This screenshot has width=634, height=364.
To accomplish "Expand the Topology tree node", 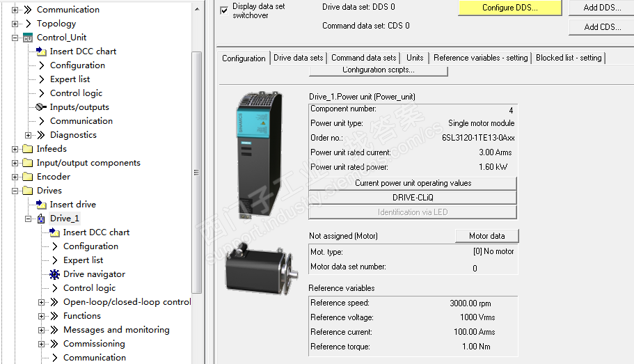I will pos(15,24).
